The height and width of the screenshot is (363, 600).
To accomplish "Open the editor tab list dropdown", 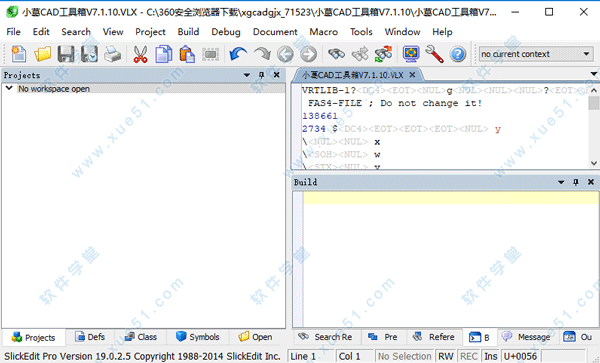I will click(x=593, y=74).
